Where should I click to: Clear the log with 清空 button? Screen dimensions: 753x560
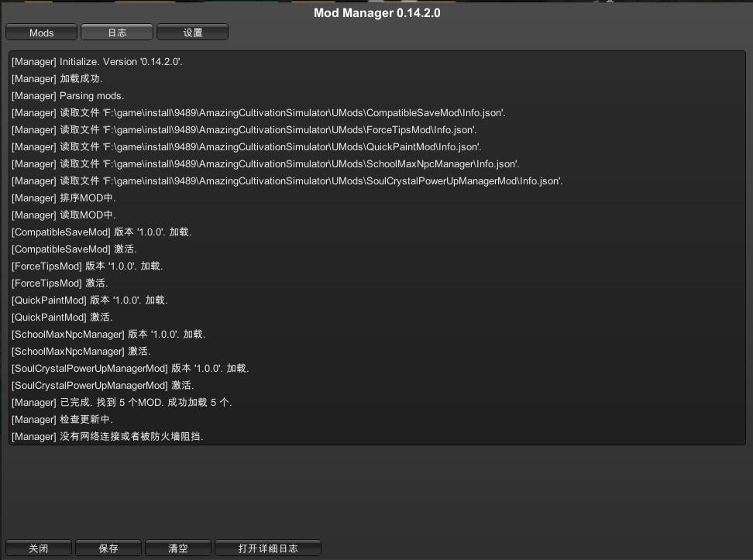[x=178, y=548]
